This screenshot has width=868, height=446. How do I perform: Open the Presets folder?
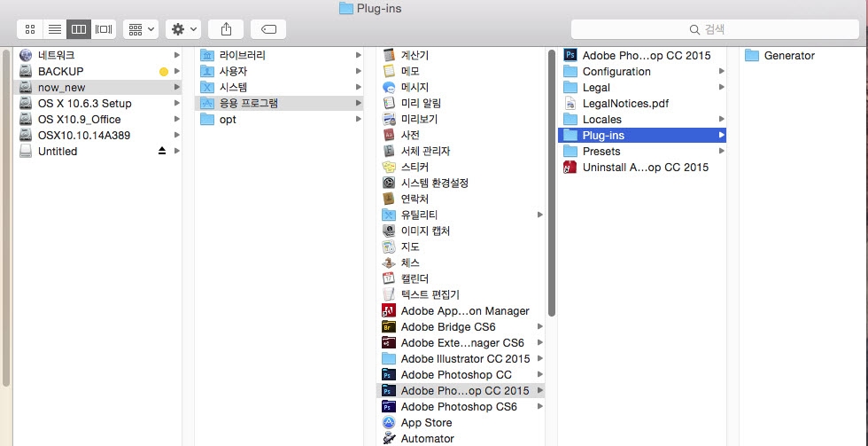point(642,152)
